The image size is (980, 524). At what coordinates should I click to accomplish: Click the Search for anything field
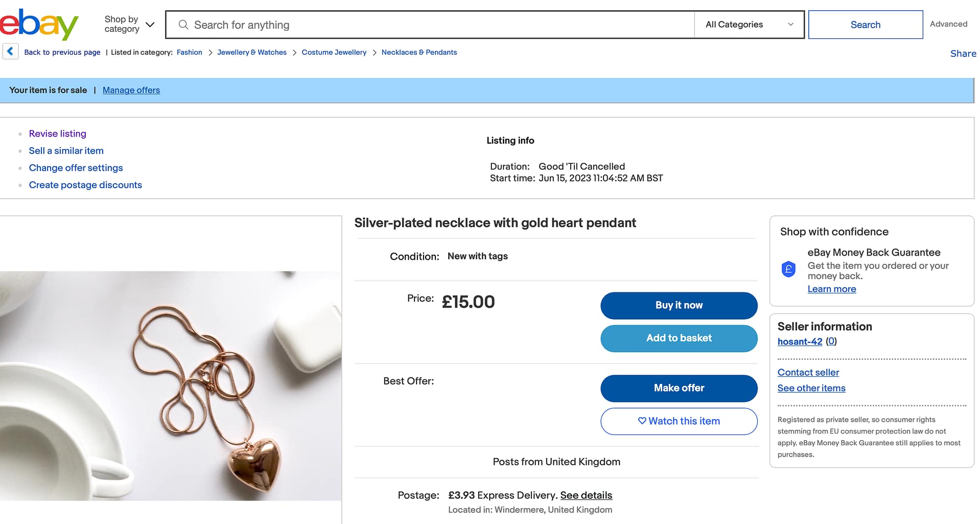click(439, 25)
